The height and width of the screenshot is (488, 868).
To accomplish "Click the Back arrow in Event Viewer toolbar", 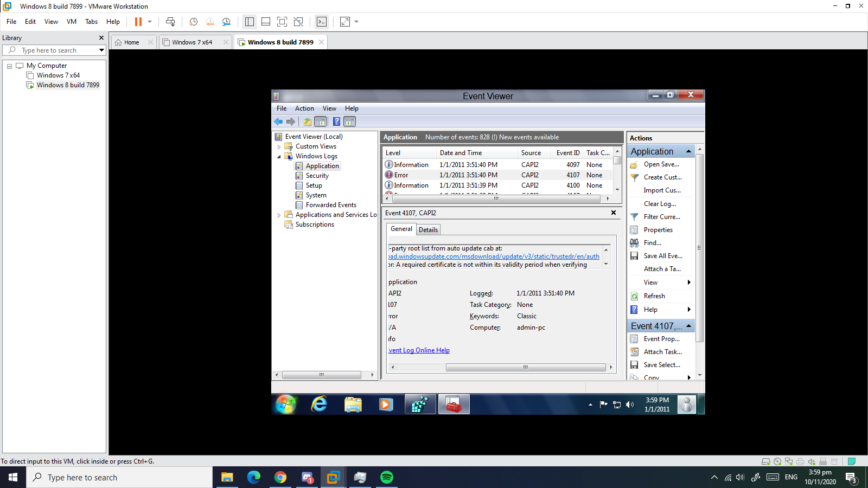I will 278,122.
